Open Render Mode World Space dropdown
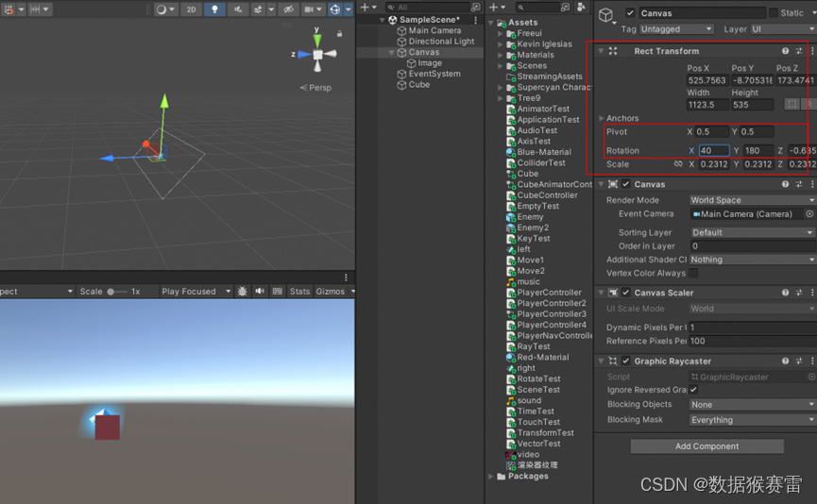The height and width of the screenshot is (504, 817). click(753, 200)
